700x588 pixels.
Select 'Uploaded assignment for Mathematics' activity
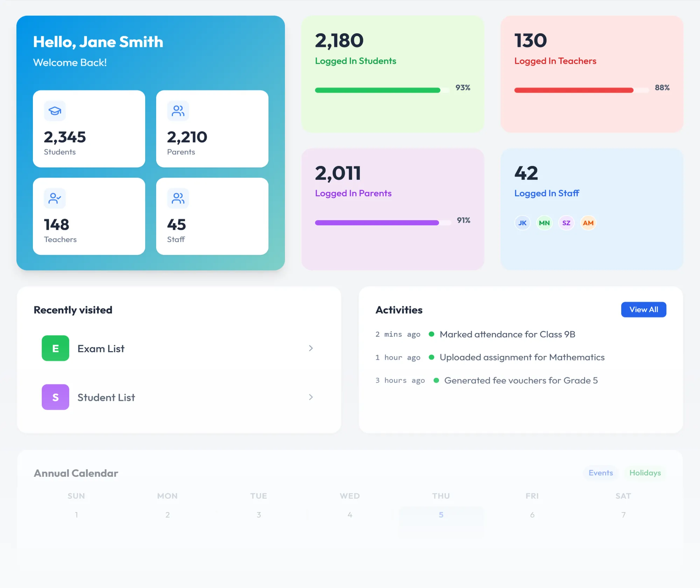[522, 357]
